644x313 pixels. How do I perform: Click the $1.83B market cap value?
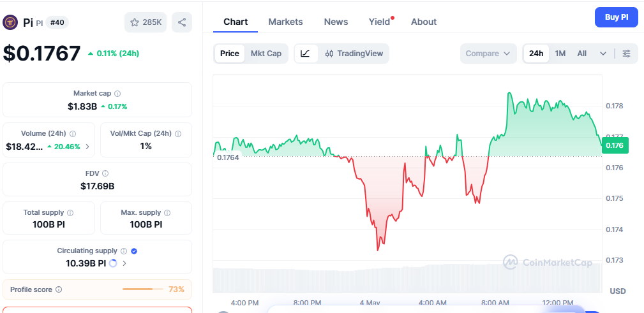82,106
